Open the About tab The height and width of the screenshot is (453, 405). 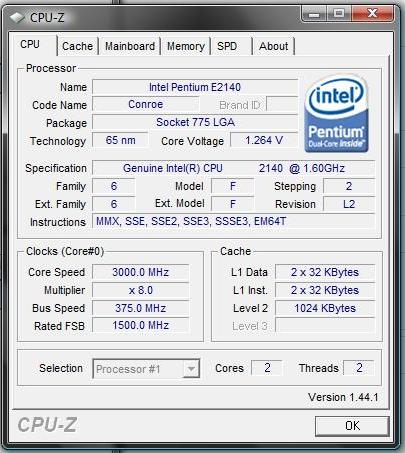(273, 46)
